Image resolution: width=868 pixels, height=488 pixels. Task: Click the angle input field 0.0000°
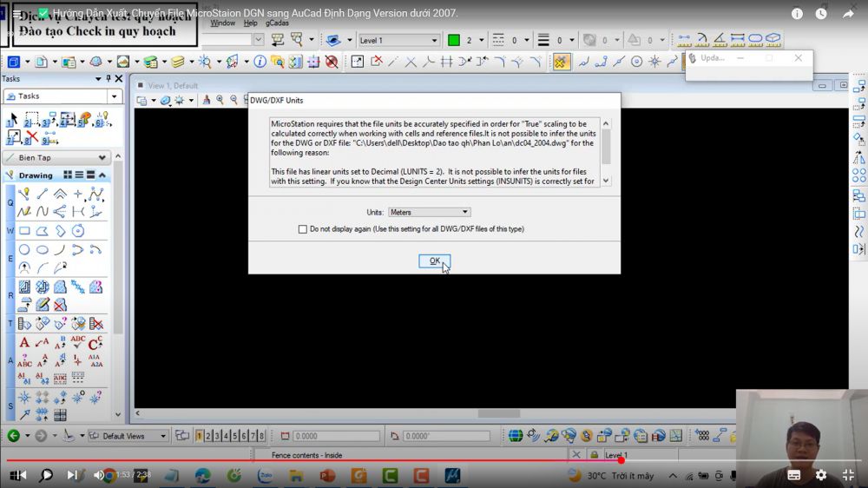[445, 436]
